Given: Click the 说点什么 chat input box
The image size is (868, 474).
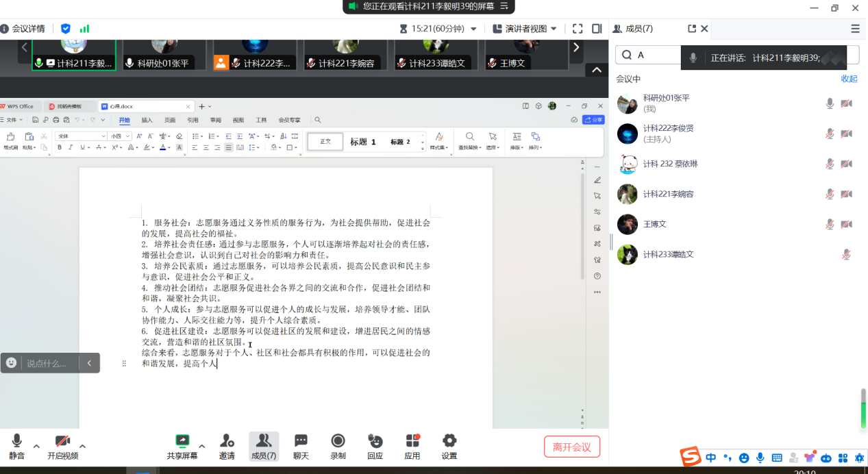Looking at the screenshot, I should 48,363.
